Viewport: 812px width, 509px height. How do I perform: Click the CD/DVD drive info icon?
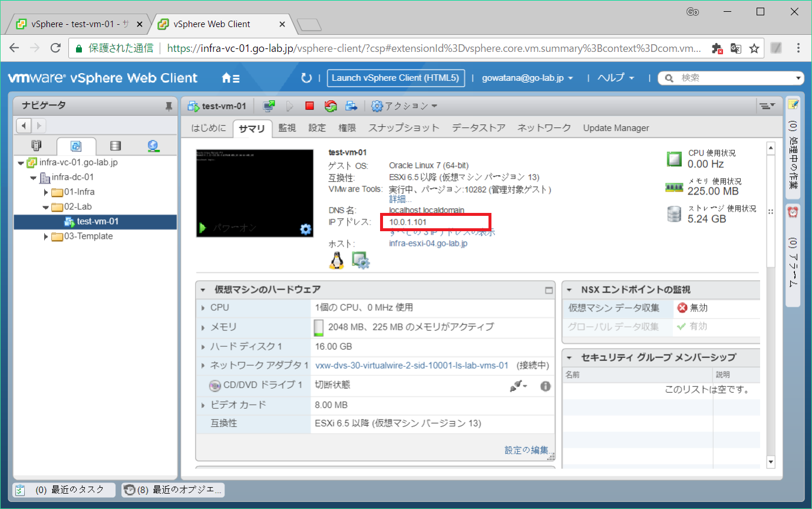[x=545, y=386]
